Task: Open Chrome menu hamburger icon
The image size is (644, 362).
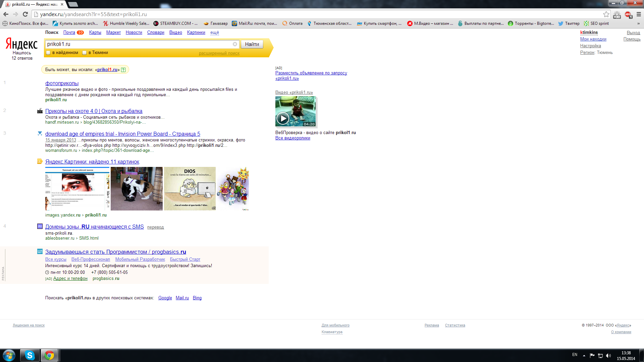Action: (639, 14)
